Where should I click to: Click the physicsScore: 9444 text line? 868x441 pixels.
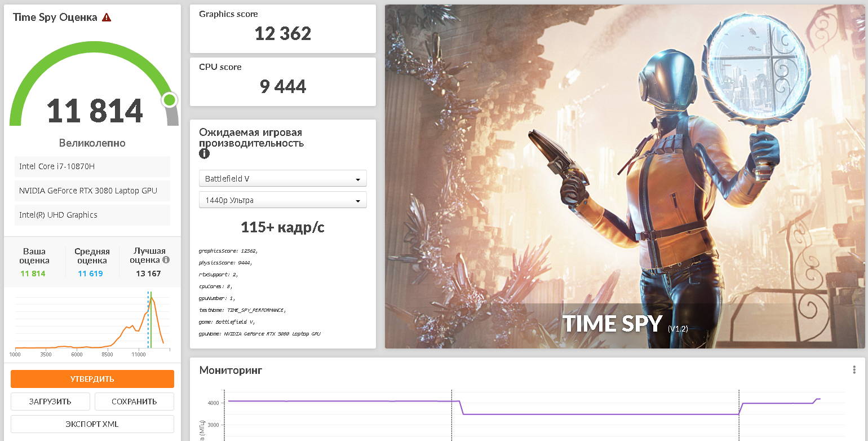tap(225, 263)
